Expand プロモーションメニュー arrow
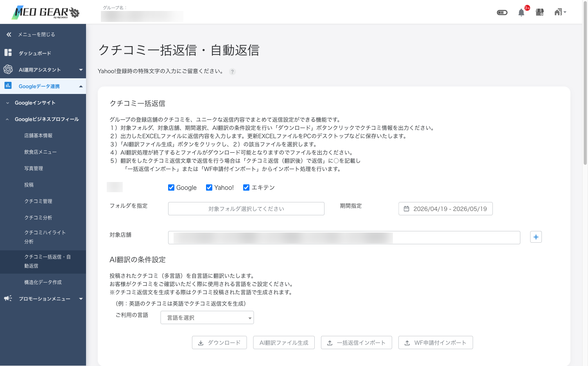 81,299
